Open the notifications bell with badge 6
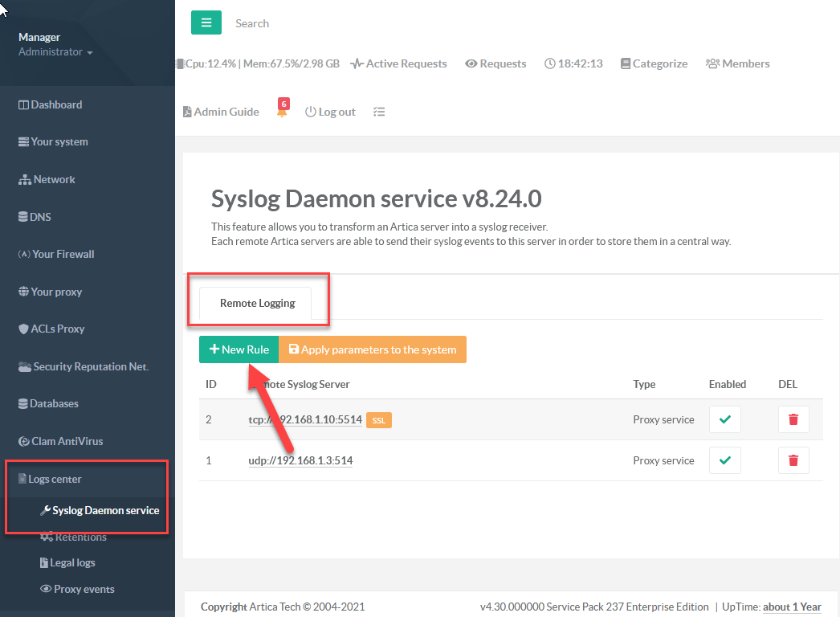The image size is (840, 617). click(282, 112)
